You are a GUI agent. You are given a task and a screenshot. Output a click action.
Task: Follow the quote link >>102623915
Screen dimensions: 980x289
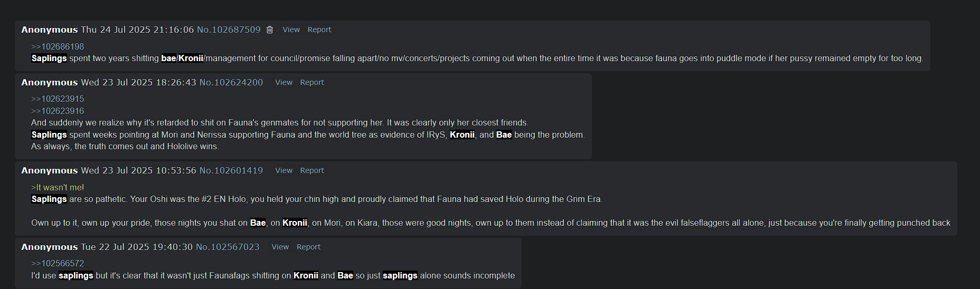click(58, 99)
